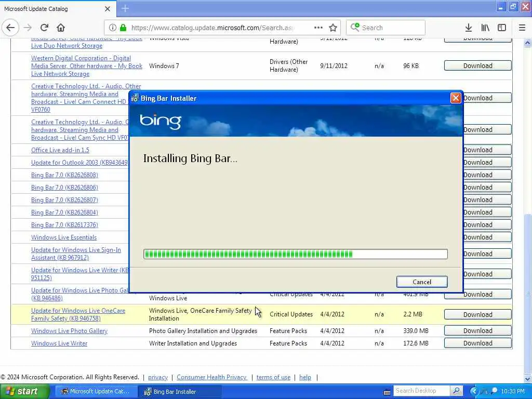Open terms of use footer link

coord(273,377)
